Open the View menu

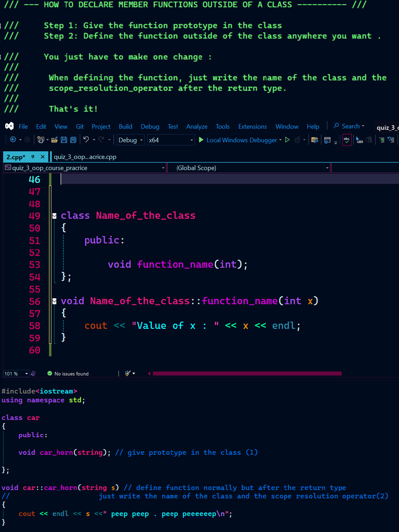click(x=61, y=126)
